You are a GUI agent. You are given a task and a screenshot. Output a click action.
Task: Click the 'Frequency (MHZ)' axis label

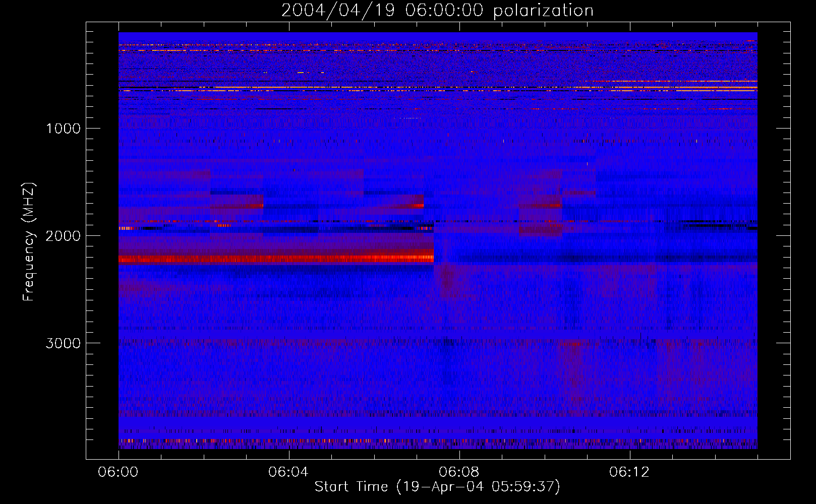pyautogui.click(x=29, y=242)
